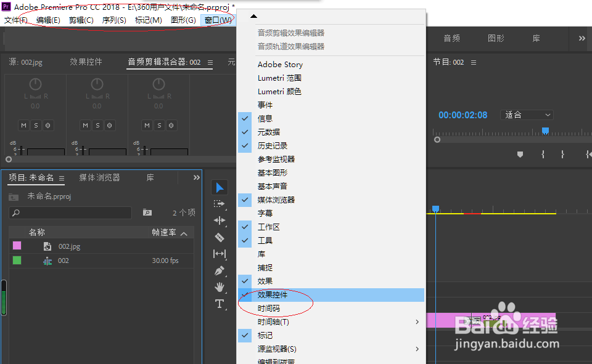Click the project folder up icon
This screenshot has width=592, height=364.
[x=14, y=196]
